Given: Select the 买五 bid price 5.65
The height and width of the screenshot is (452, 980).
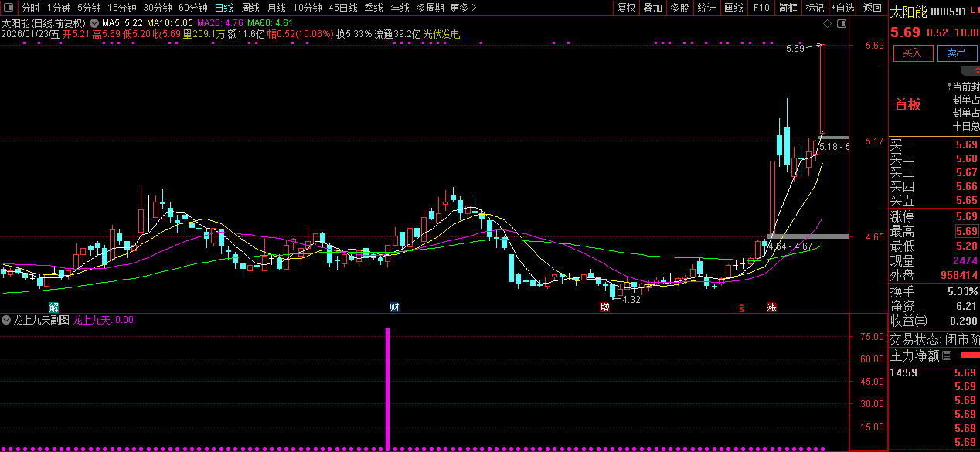Looking at the screenshot, I should (967, 200).
